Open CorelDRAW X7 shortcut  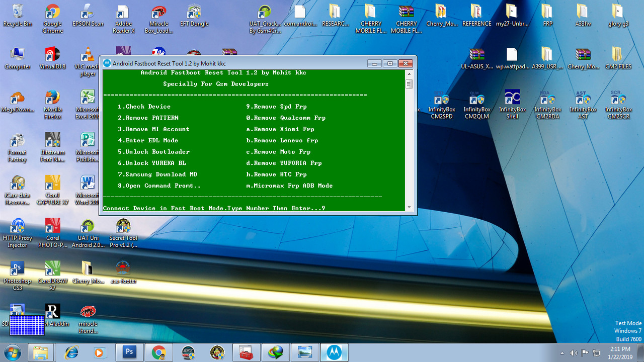[x=53, y=276]
